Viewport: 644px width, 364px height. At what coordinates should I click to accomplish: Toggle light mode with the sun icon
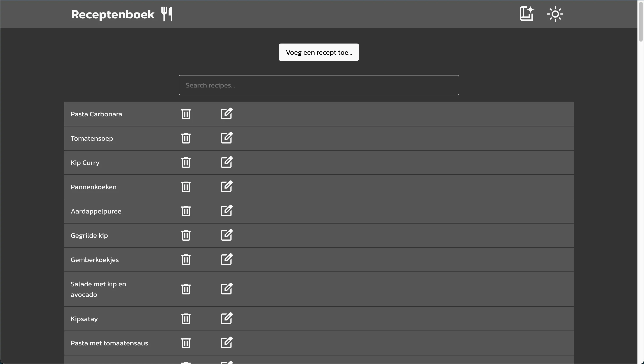(555, 14)
